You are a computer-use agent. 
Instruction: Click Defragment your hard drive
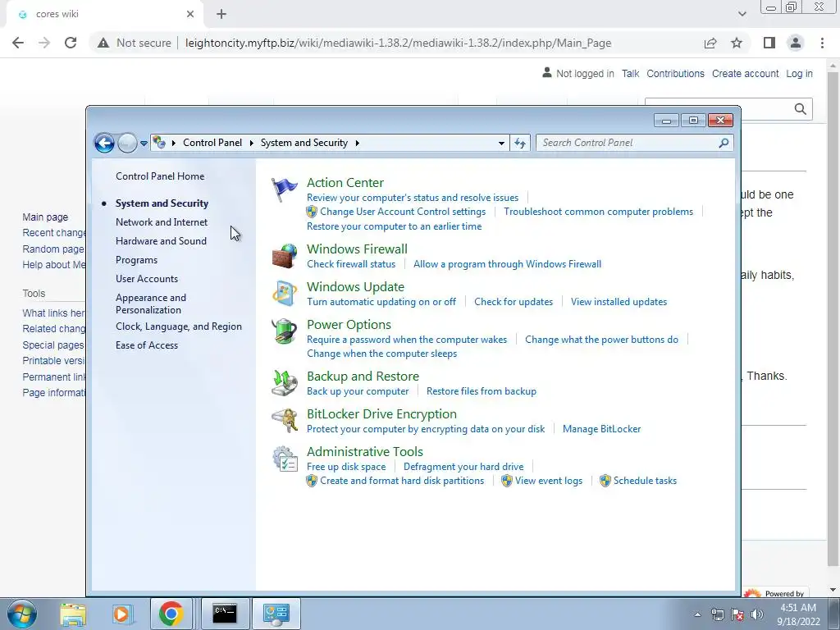(x=463, y=467)
